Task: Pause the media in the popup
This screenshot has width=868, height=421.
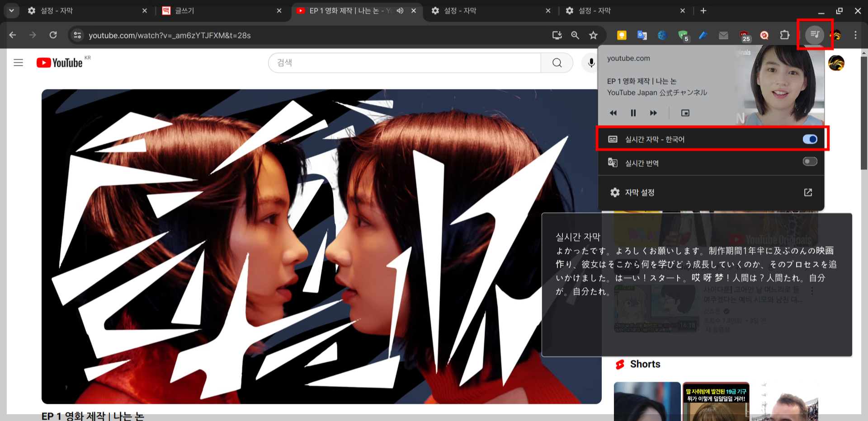Action: (633, 113)
